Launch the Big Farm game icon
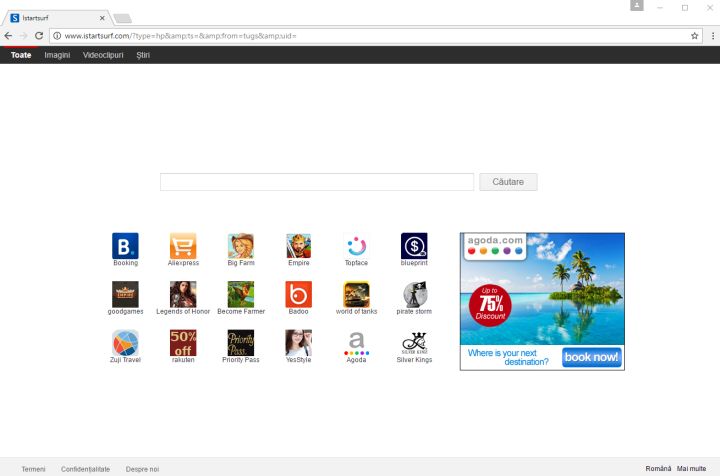This screenshot has height=476, width=720. 241,246
